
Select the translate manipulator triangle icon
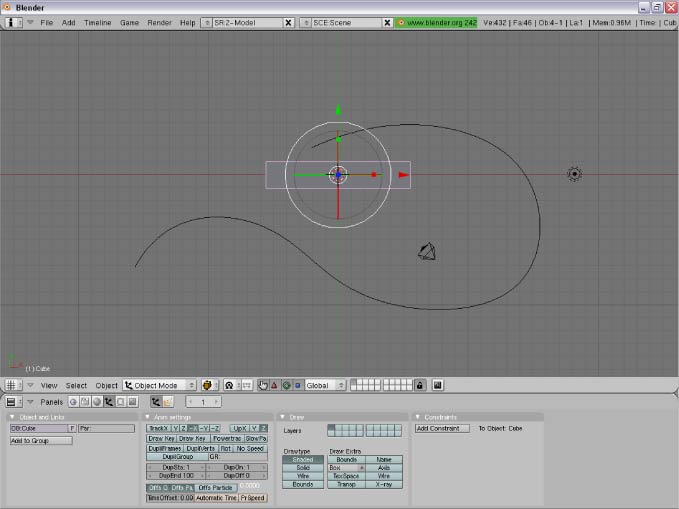coord(274,385)
